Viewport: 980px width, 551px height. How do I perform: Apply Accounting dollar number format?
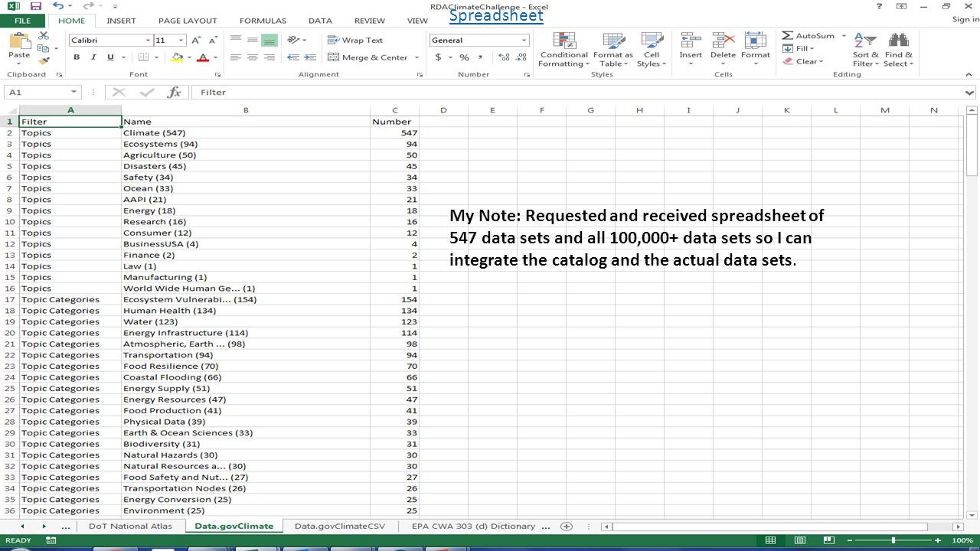438,57
